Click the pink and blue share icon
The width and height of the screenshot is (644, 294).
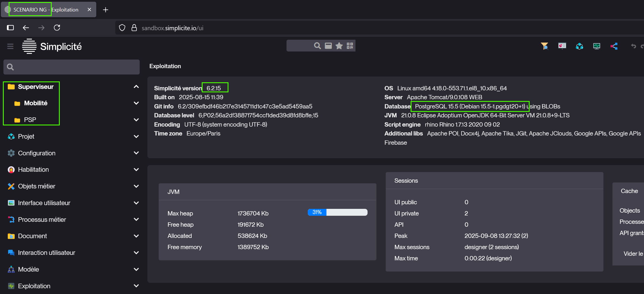point(614,46)
